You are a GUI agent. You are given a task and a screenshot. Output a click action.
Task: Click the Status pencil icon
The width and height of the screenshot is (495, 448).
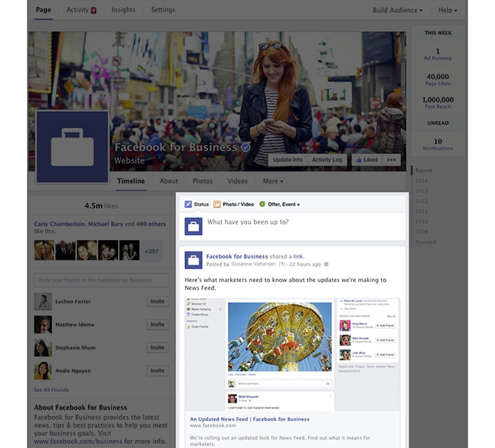[x=188, y=204]
